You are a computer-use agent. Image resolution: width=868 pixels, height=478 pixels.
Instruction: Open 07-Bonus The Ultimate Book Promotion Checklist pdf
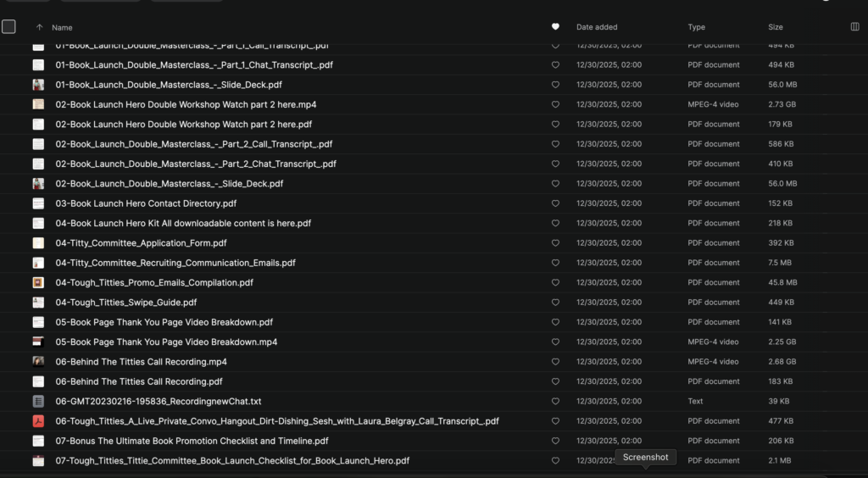tap(192, 441)
